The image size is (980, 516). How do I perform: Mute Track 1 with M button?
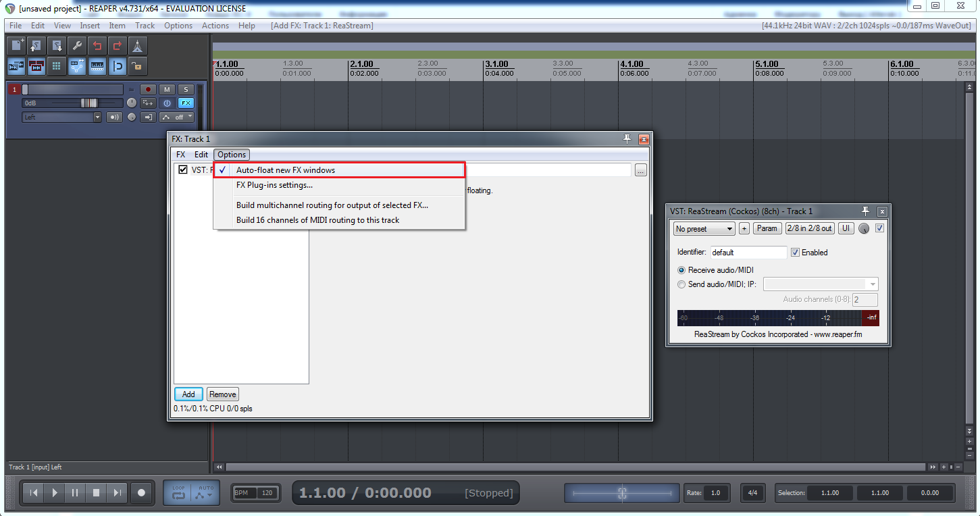166,90
